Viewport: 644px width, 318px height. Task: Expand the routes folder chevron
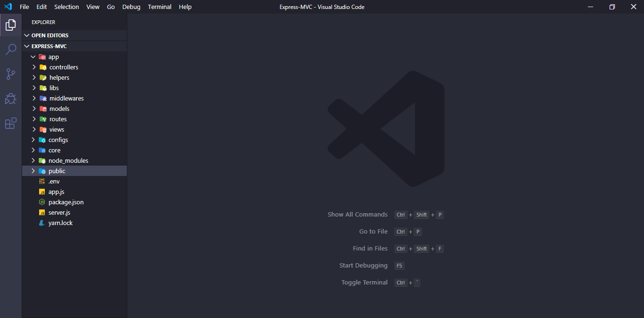[34, 119]
